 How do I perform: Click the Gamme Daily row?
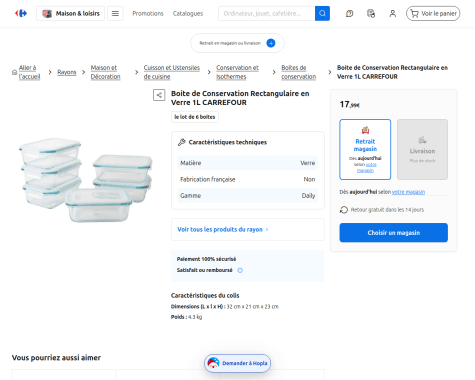tap(247, 196)
